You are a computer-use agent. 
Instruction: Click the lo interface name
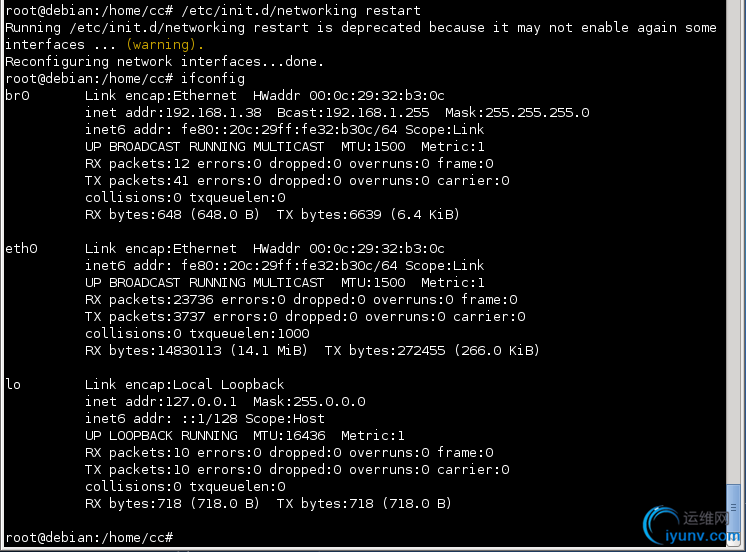click(13, 384)
